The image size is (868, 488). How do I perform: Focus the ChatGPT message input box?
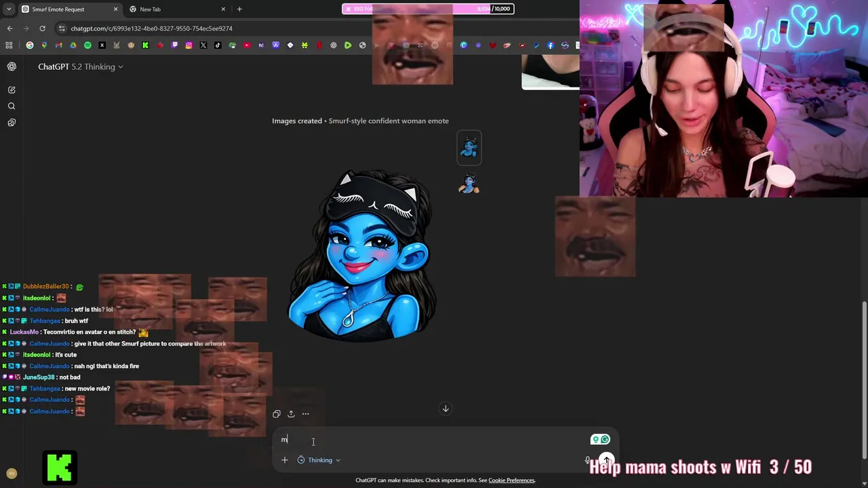click(434, 439)
